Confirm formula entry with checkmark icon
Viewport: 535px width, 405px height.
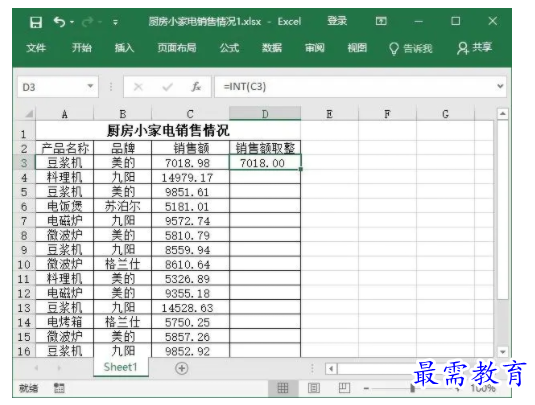tap(167, 87)
